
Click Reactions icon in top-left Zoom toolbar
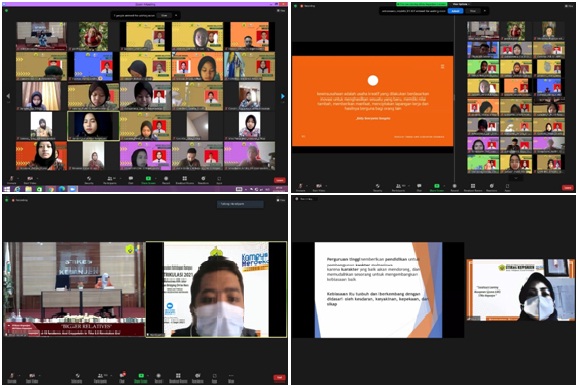[x=203, y=179]
